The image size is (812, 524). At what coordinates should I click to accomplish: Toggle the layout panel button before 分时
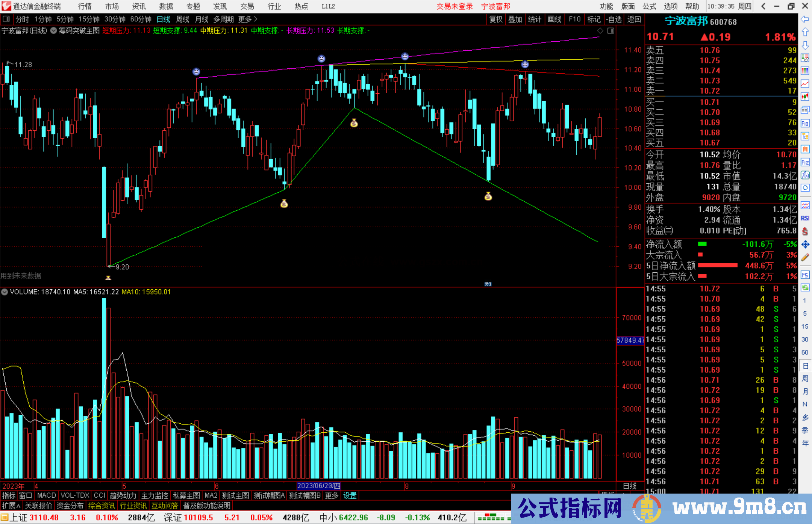[x=6, y=19]
